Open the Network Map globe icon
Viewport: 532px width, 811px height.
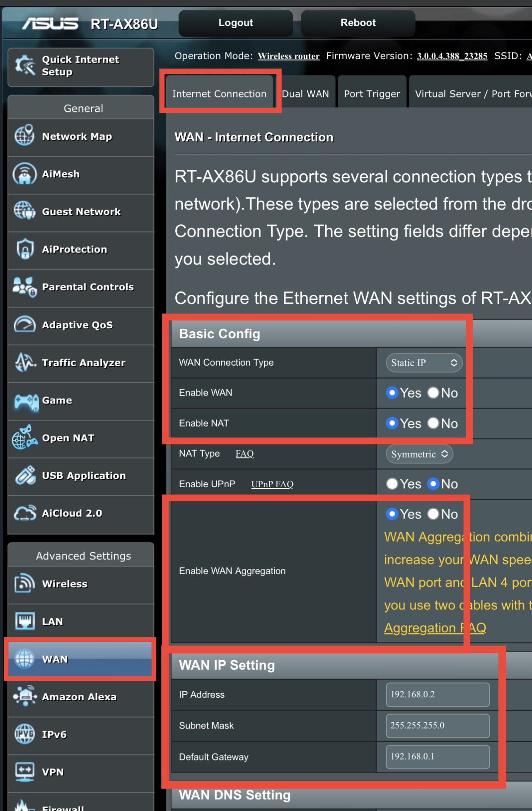tap(24, 135)
